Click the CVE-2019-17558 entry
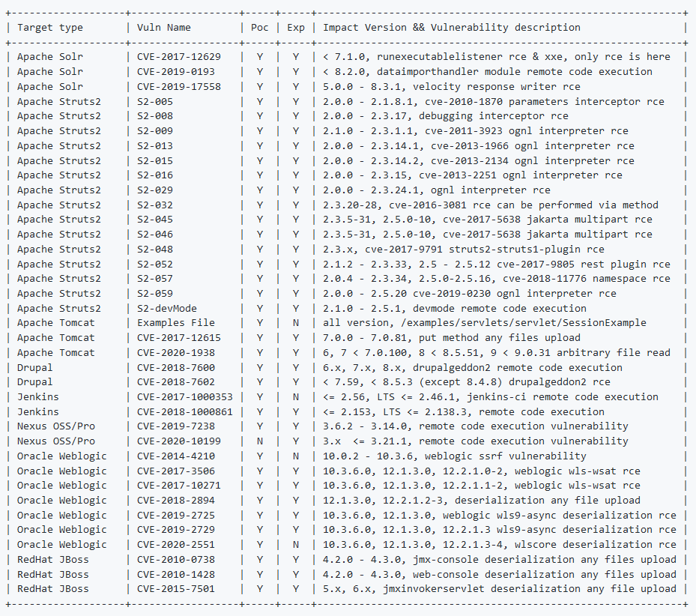Screen dimensions: 696x616 [x=179, y=87]
